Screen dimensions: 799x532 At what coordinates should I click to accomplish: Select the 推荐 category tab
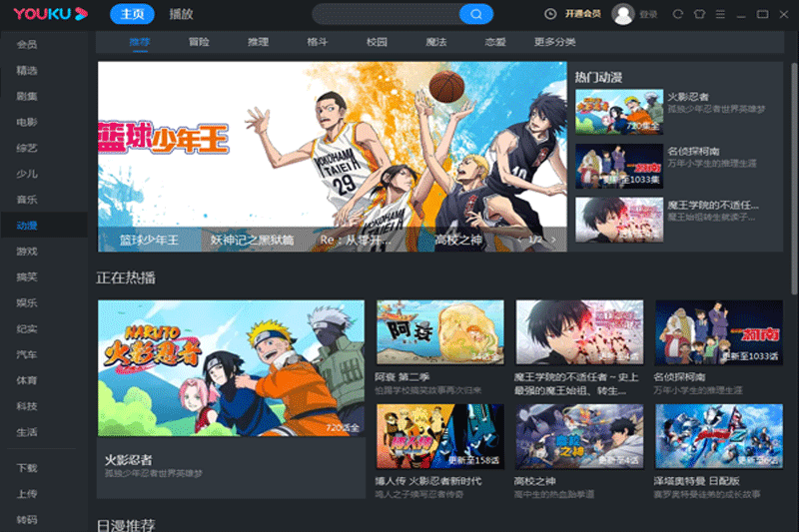pos(139,42)
